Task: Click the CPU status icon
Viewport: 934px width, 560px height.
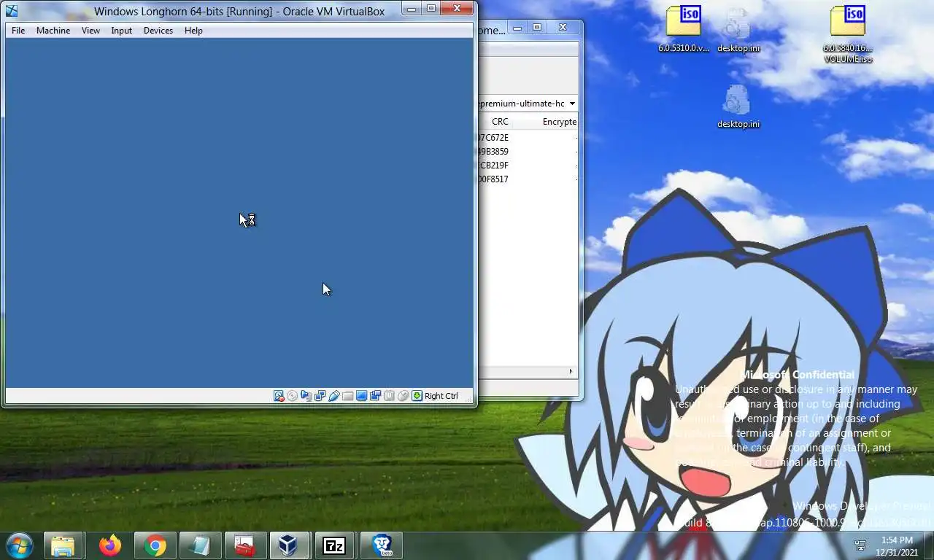Action: (389, 396)
